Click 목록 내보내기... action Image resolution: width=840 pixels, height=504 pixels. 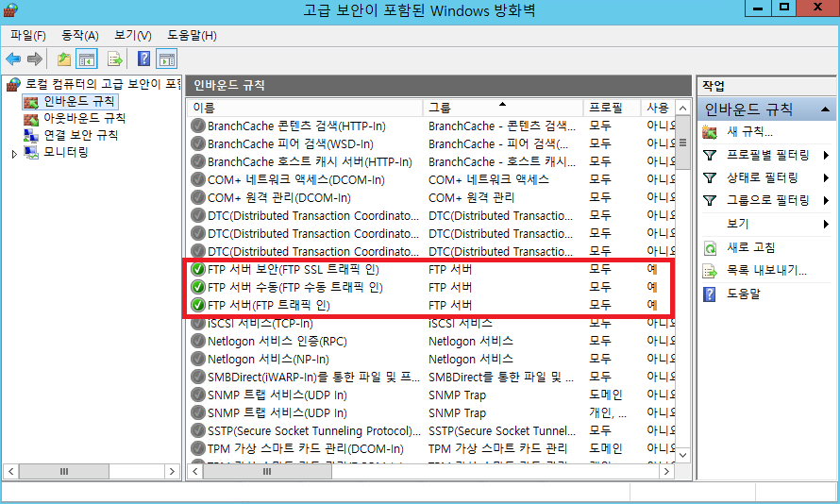coord(766,271)
